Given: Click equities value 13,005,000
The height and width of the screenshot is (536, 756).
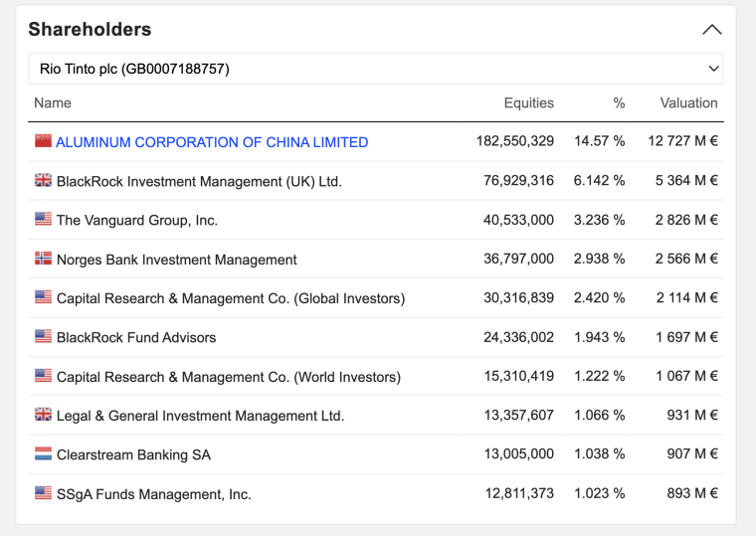Looking at the screenshot, I should tap(519, 454).
